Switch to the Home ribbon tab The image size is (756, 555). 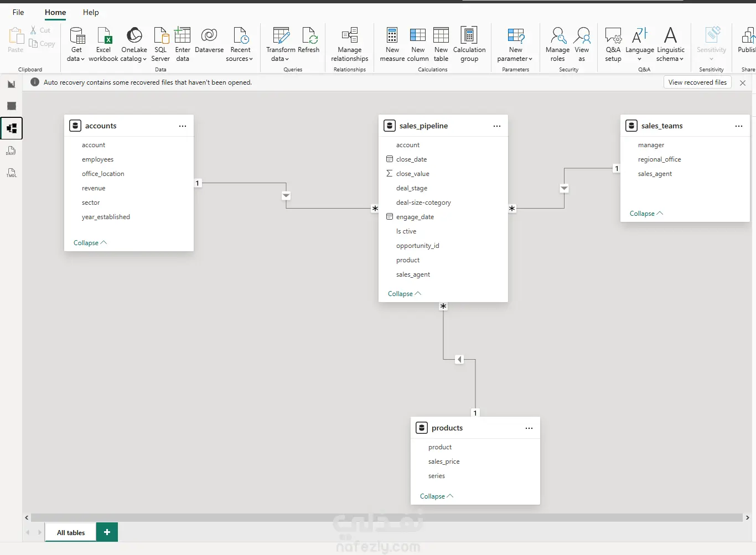pos(55,12)
